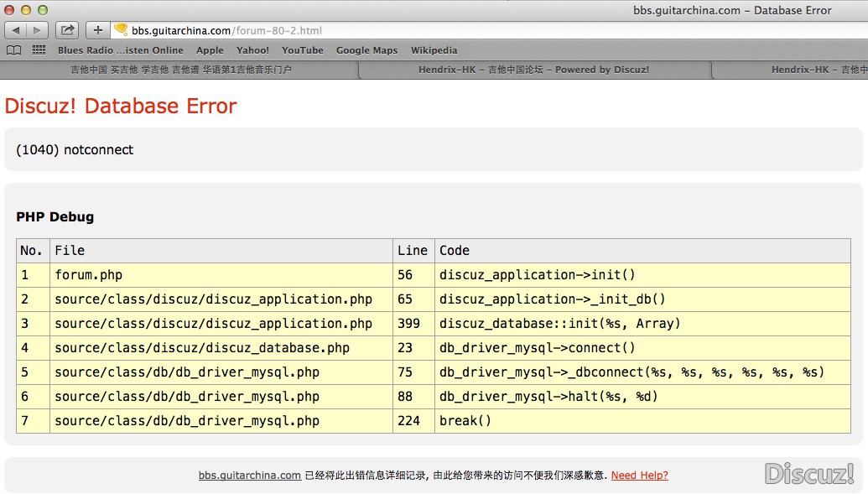The image size is (868, 494).
Task: Select the discuz_application->_init_db() code cell
Action: 642,299
